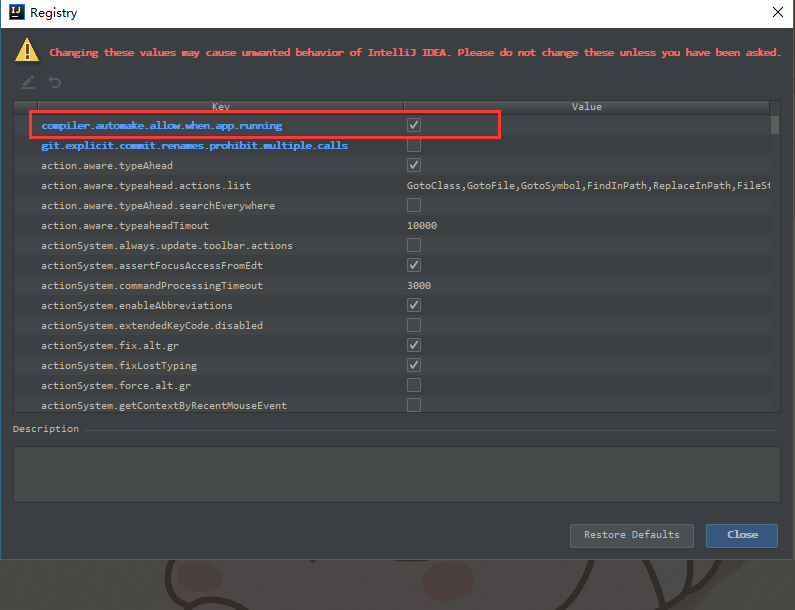Click the Revert arrow icon in toolbar
Image resolution: width=795 pixels, height=610 pixels.
click(54, 82)
